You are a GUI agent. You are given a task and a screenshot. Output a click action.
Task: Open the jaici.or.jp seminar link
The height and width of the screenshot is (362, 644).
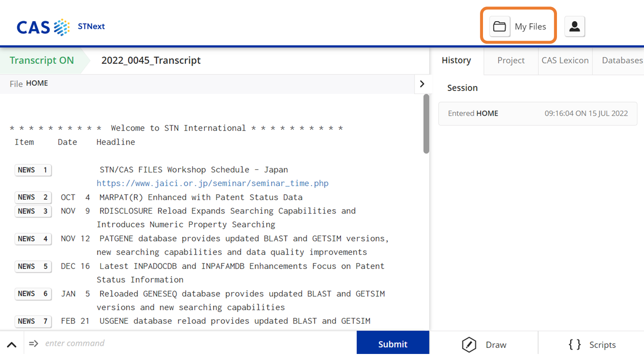point(212,184)
